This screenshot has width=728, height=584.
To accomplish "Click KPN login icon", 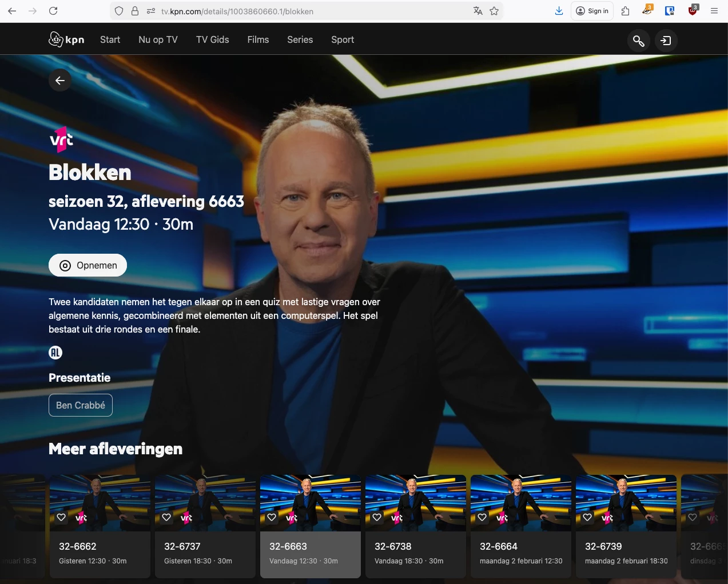I will coord(666,41).
